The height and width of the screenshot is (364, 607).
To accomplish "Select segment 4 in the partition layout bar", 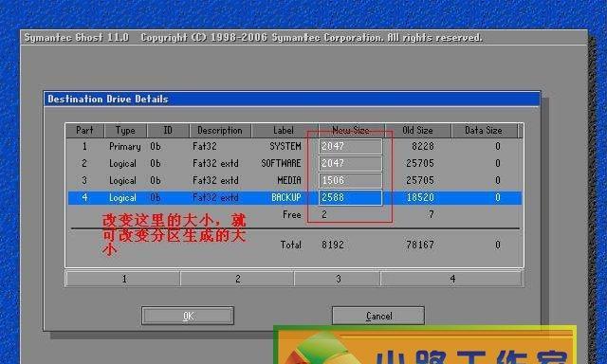I will coord(451,279).
